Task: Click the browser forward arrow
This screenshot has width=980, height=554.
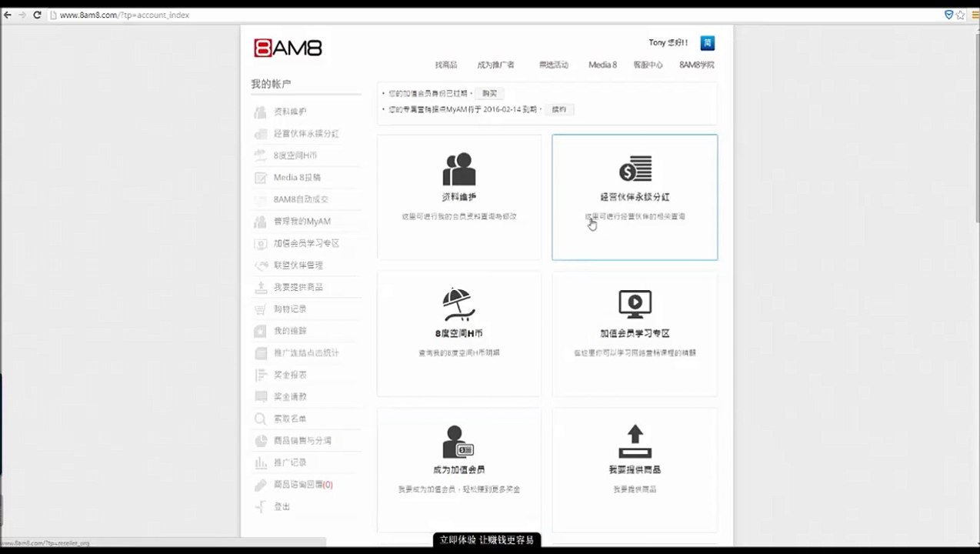Action: pos(22,15)
